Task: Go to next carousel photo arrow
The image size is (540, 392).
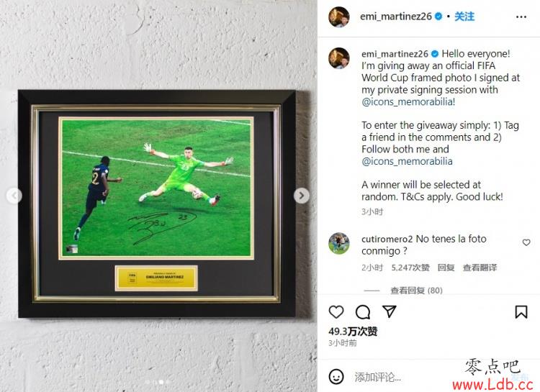Action: coord(302,196)
